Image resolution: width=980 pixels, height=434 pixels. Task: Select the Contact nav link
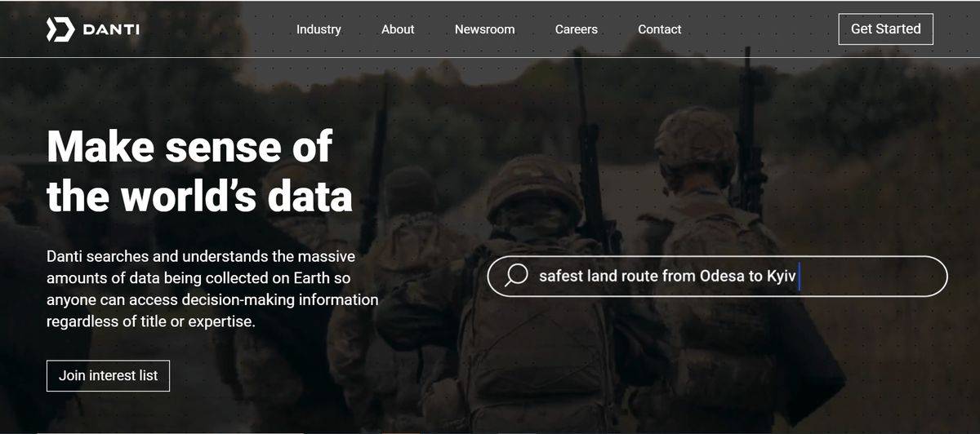point(659,29)
